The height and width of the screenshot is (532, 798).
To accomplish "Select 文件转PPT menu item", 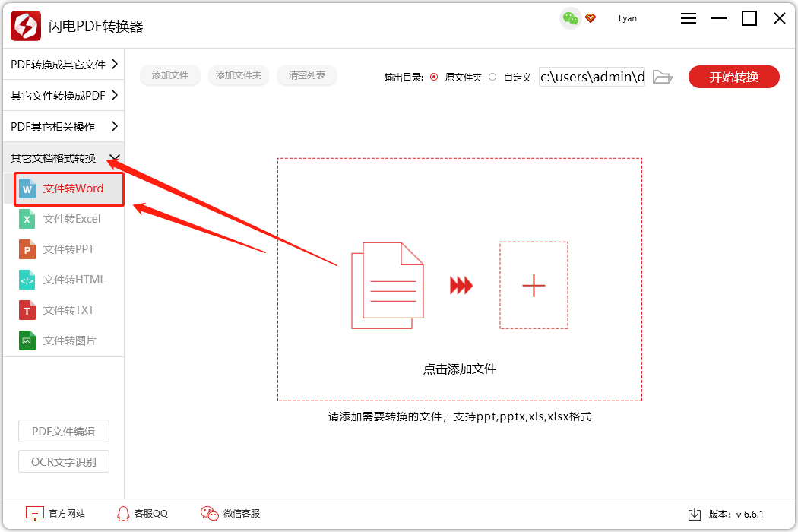I will [x=64, y=249].
